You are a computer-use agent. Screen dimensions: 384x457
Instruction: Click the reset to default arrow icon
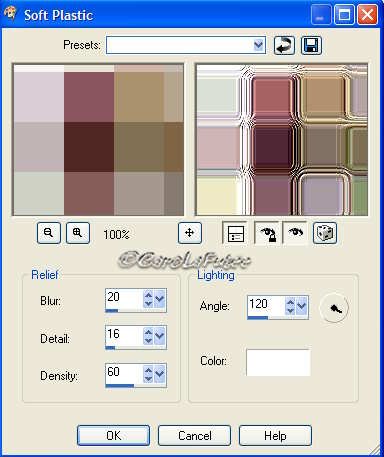point(284,45)
